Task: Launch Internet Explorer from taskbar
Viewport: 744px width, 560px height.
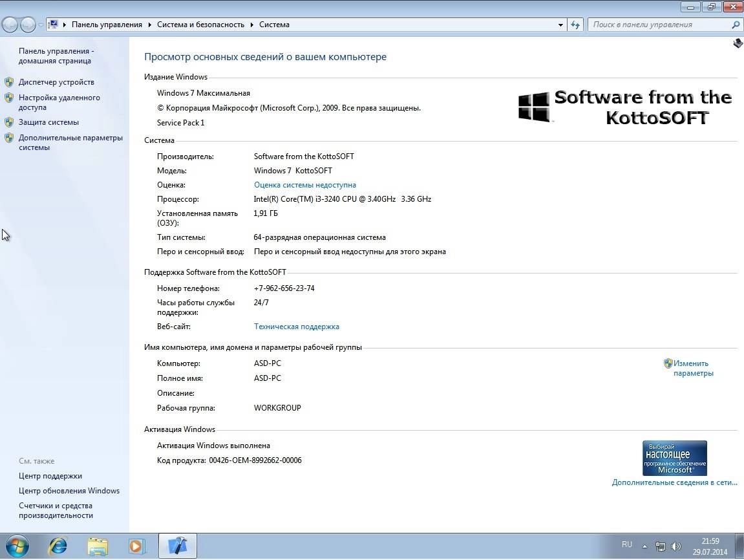Action: click(58, 546)
